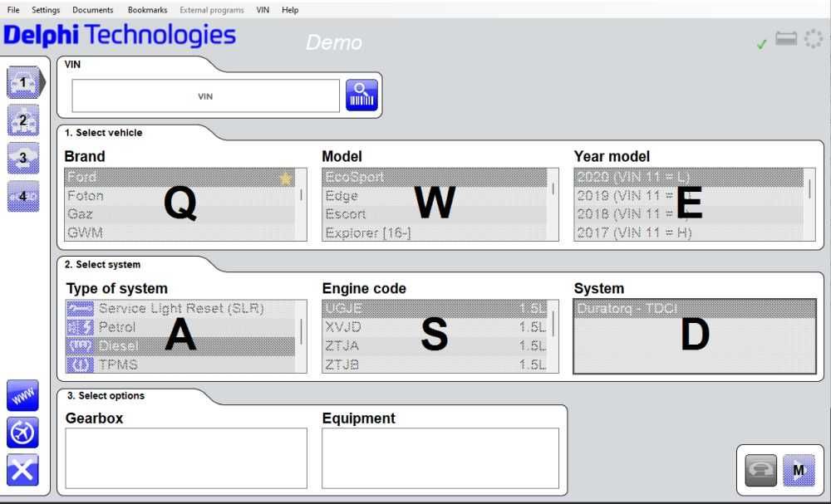Image resolution: width=831 pixels, height=504 pixels.
Task: Click the empty Equipment list box
Action: [x=440, y=458]
